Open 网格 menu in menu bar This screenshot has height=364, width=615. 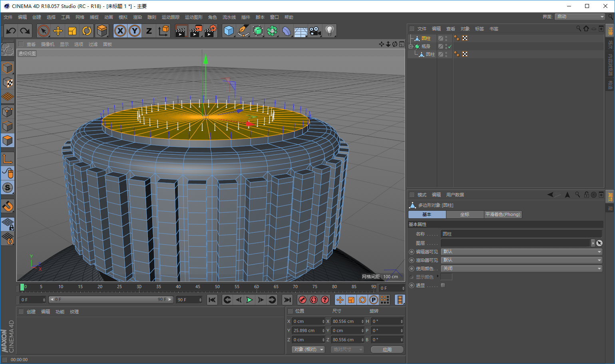(x=80, y=17)
